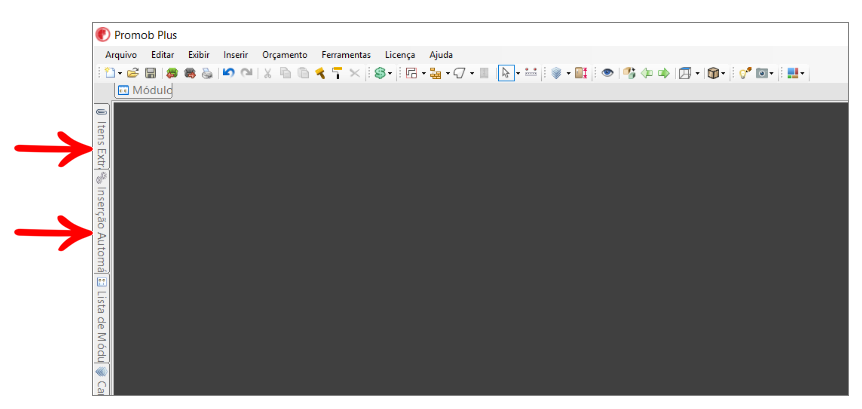The width and height of the screenshot is (862, 409).
Task: Open the Editar menu
Action: (163, 55)
